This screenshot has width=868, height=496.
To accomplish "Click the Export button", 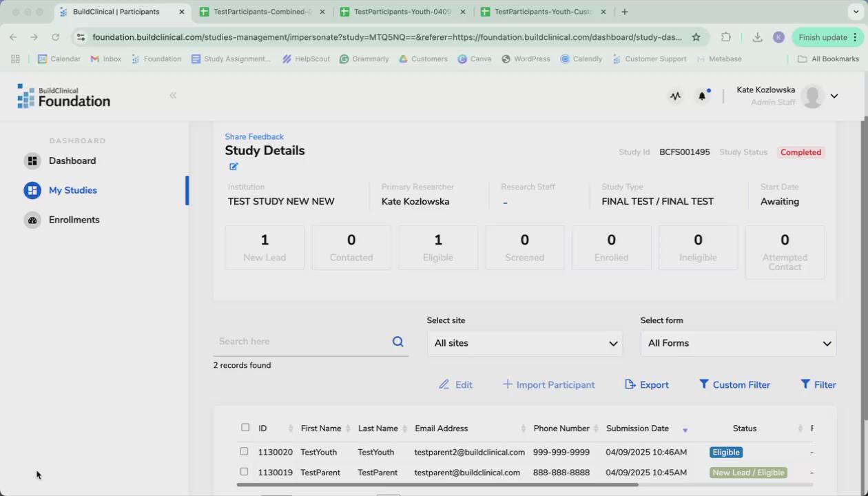I will click(x=647, y=385).
